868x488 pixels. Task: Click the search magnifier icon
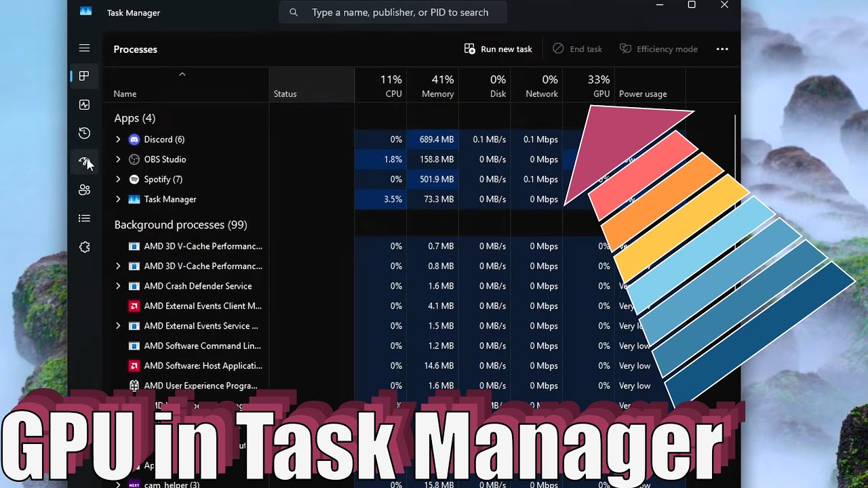(294, 12)
